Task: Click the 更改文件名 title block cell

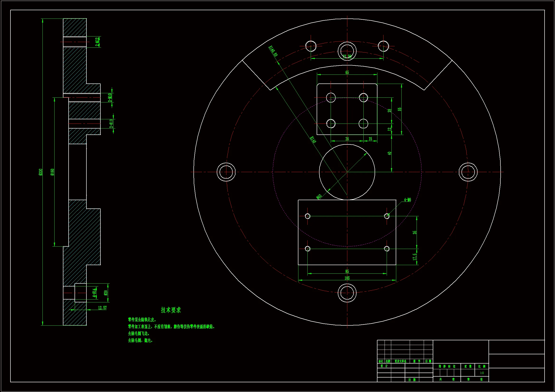Action: 400,361
